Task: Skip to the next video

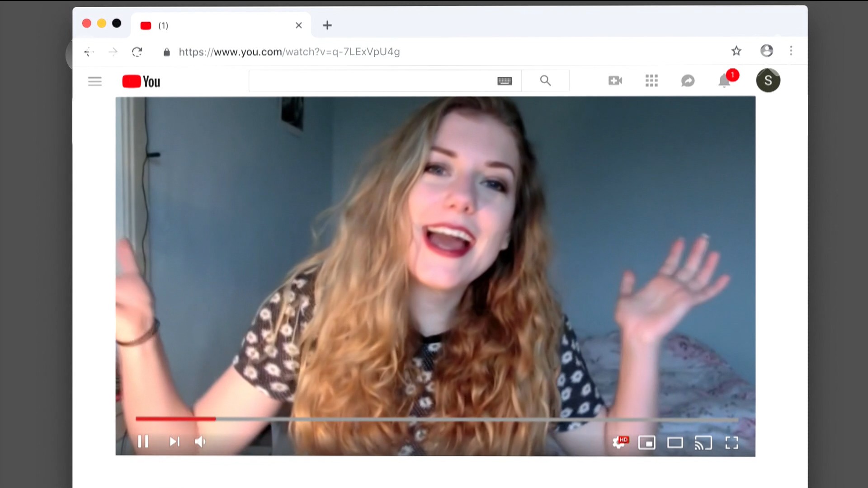Action: pos(175,441)
